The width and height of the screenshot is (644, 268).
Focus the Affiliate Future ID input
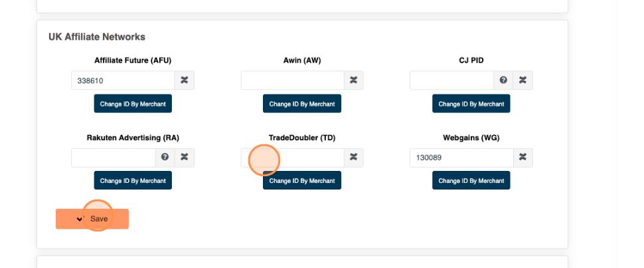pos(123,80)
